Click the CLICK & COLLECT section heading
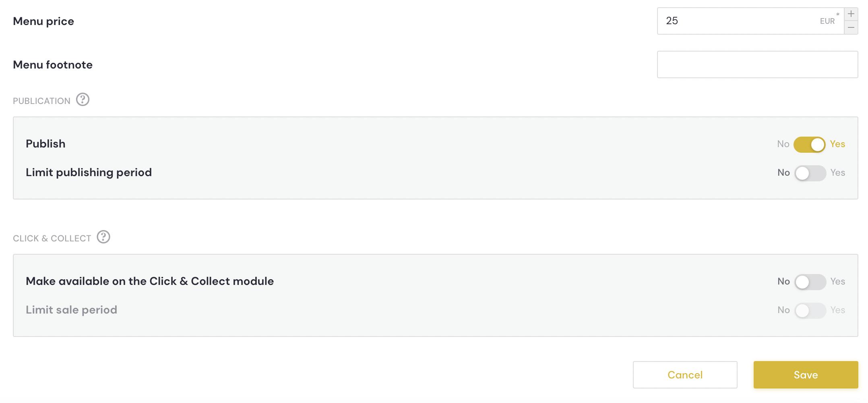 click(52, 239)
